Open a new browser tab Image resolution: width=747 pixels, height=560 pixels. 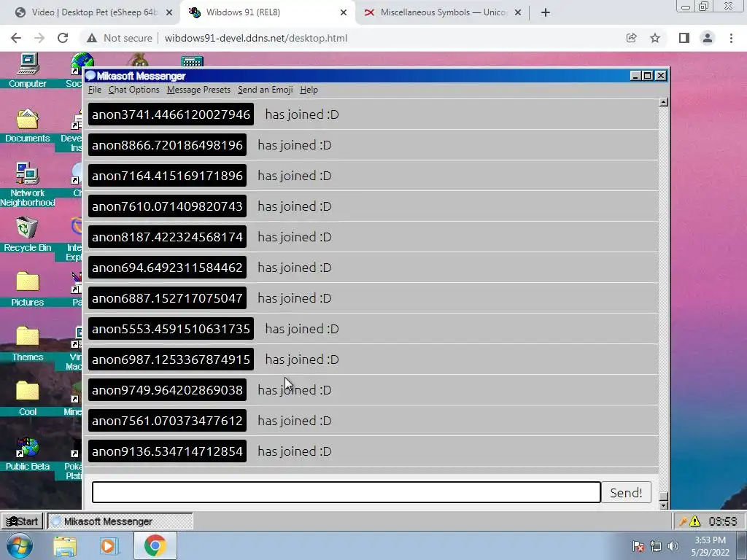click(x=546, y=12)
